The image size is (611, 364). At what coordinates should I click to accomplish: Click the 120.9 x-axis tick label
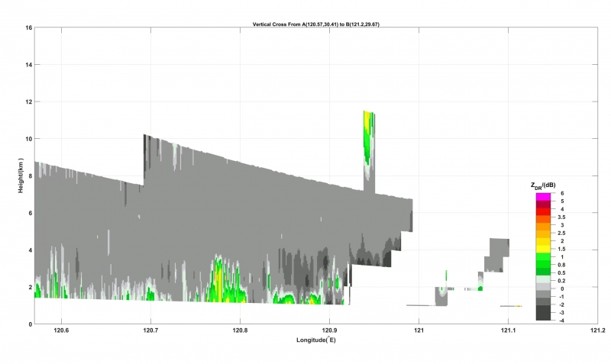tap(329, 331)
